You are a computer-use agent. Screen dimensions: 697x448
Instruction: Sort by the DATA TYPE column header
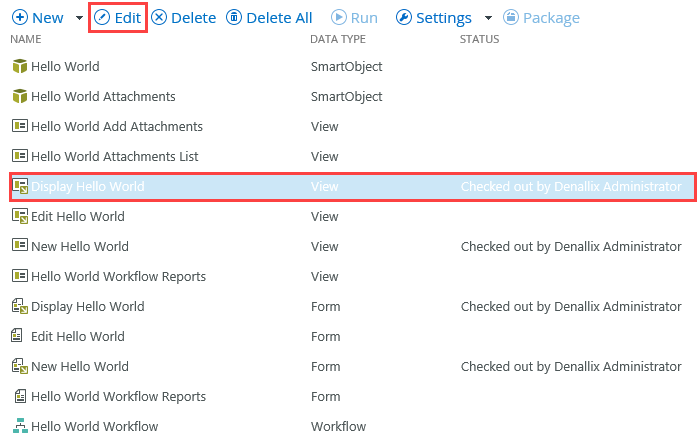click(338, 40)
